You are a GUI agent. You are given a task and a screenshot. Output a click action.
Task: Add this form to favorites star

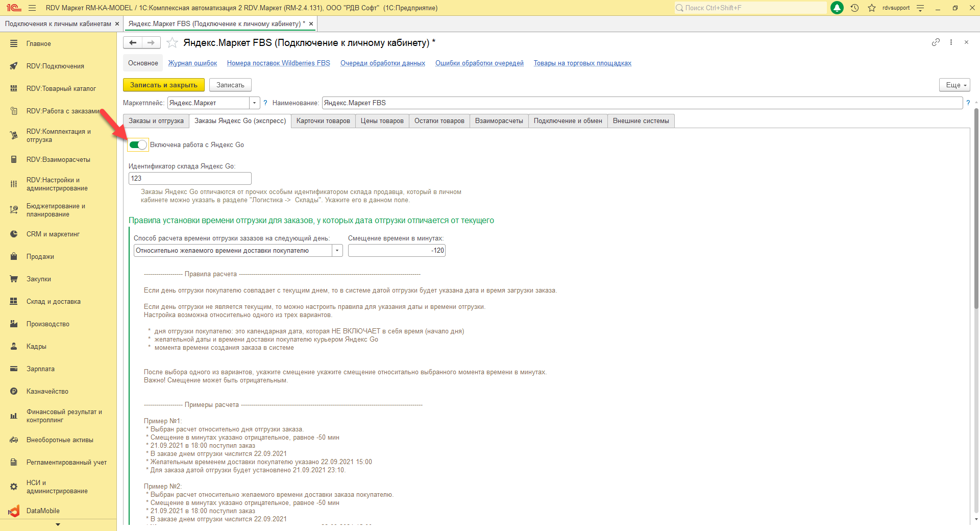[x=173, y=43]
